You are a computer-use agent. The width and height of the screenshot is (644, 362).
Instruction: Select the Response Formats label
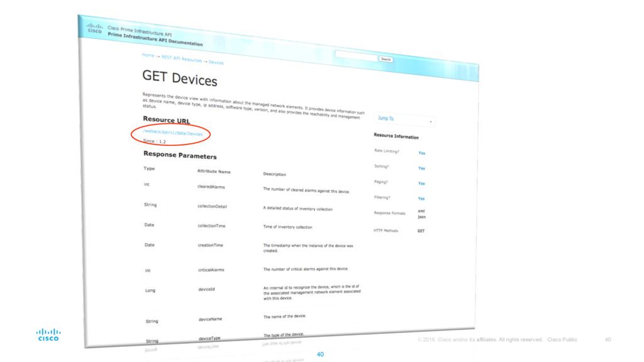(x=389, y=213)
